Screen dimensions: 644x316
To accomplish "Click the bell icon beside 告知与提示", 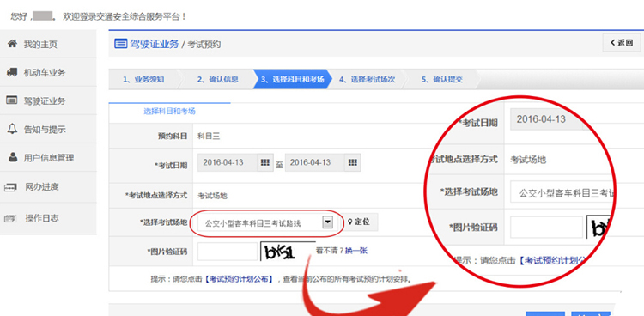I will point(13,129).
